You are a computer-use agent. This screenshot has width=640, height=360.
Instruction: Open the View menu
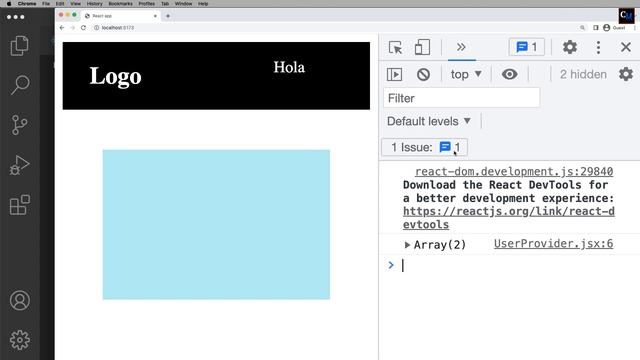pos(76,4)
